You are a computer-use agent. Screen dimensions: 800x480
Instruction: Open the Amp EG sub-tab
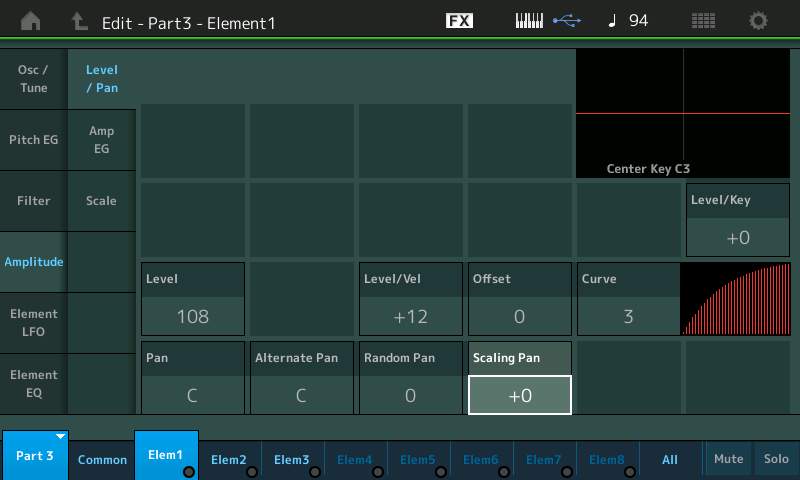pyautogui.click(x=101, y=140)
